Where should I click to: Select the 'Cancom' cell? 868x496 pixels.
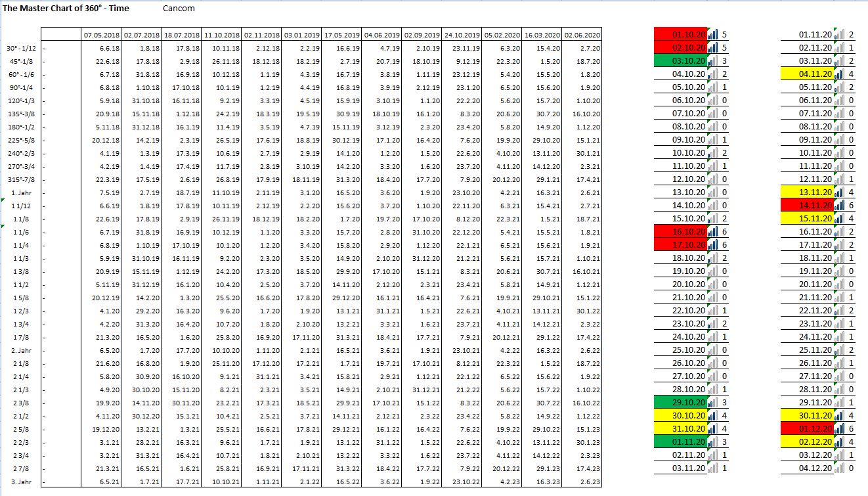pyautogui.click(x=179, y=9)
